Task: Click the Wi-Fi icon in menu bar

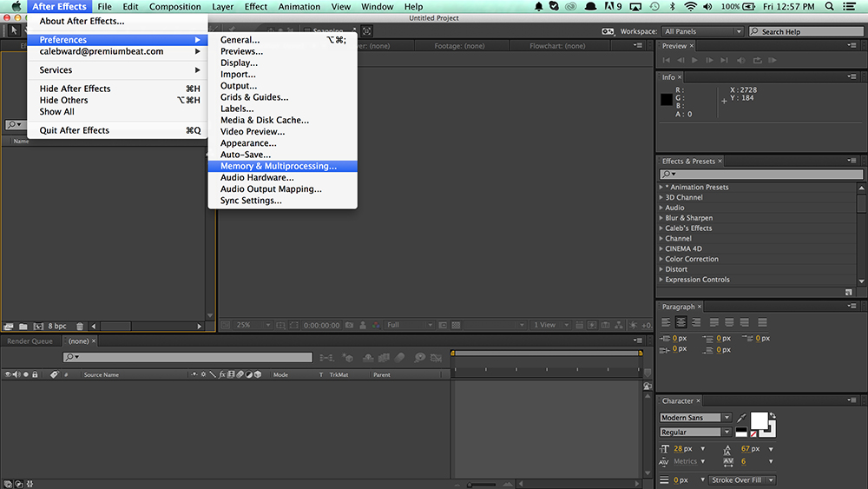Action: [x=690, y=7]
